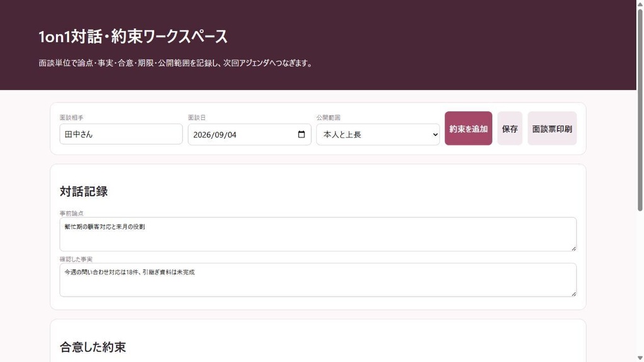Click the 約束を追加 button

468,128
